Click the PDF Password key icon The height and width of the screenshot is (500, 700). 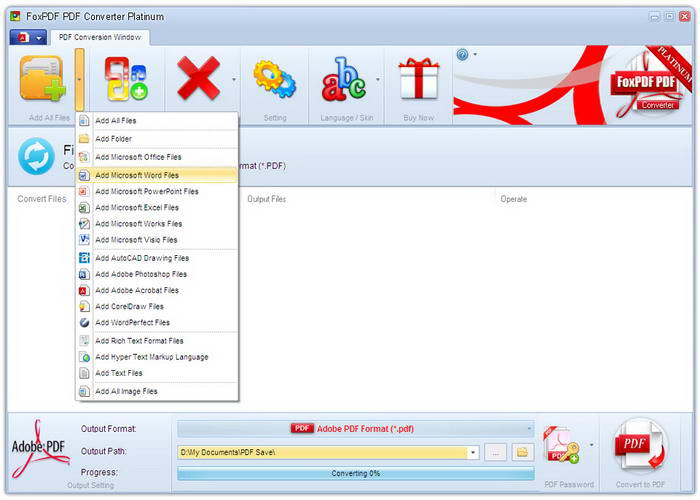[x=562, y=445]
